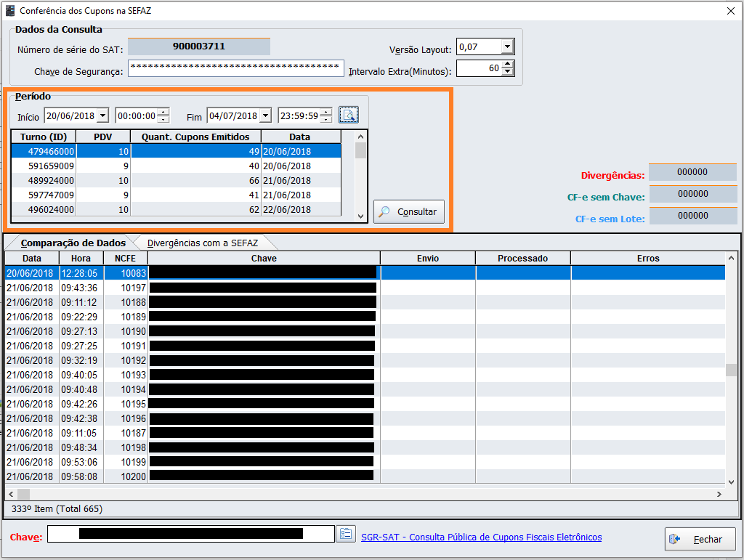
Task: Select turno row 591659009
Action: [44, 166]
